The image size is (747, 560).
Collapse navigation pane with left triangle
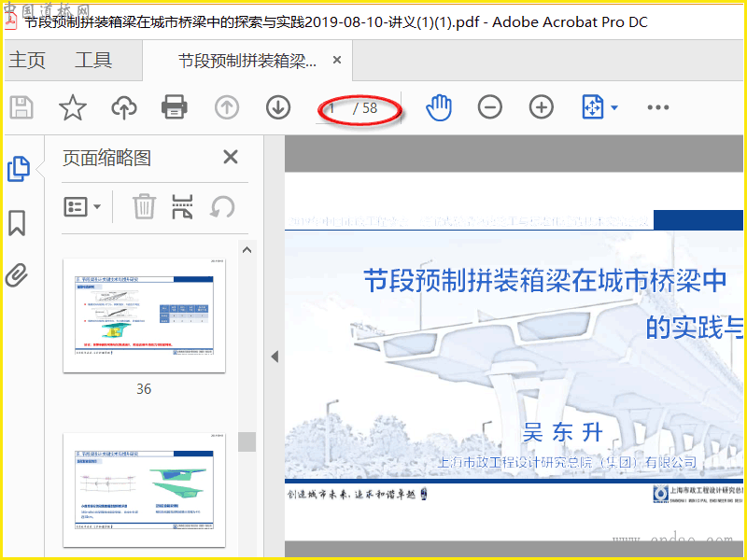[x=275, y=357]
